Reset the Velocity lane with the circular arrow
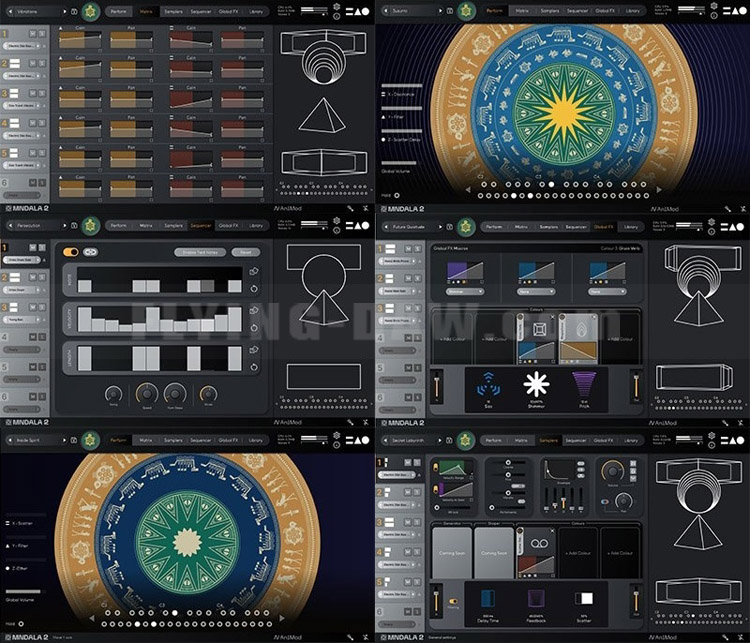Viewport: 750px width, 643px height. (x=254, y=328)
